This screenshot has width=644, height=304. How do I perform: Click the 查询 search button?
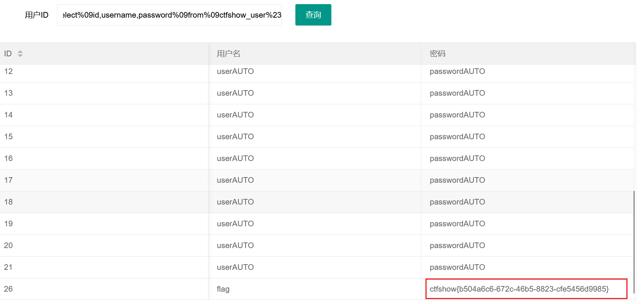point(313,15)
